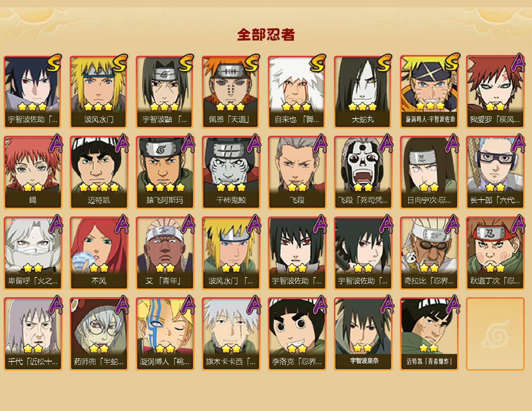Open the 飞段 ninja card

(x=297, y=172)
